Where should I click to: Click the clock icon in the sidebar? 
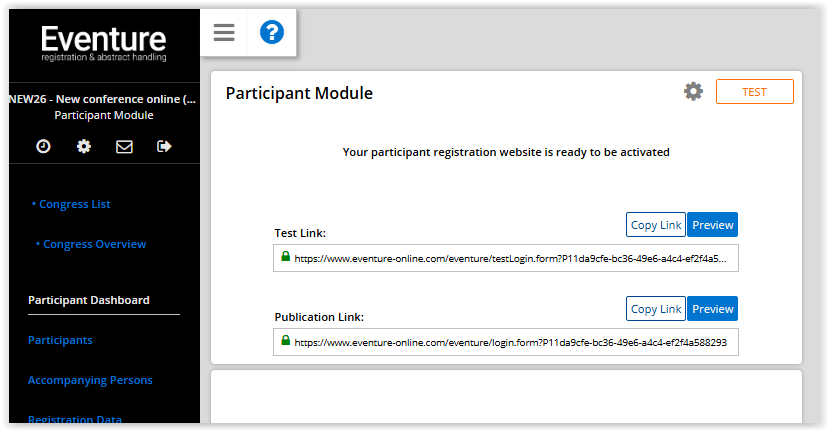[x=44, y=147]
